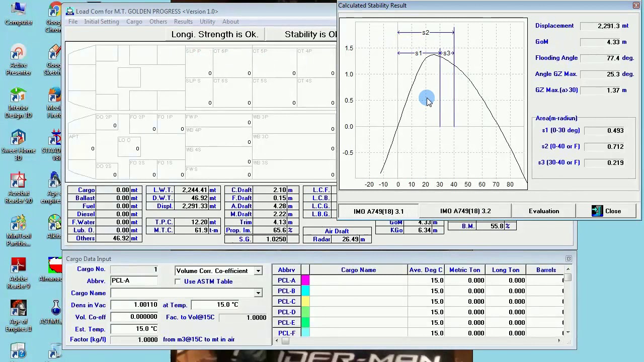Viewport: 644px width, 362px height.
Task: Open the Cargo Name dropdown list
Action: click(x=258, y=293)
